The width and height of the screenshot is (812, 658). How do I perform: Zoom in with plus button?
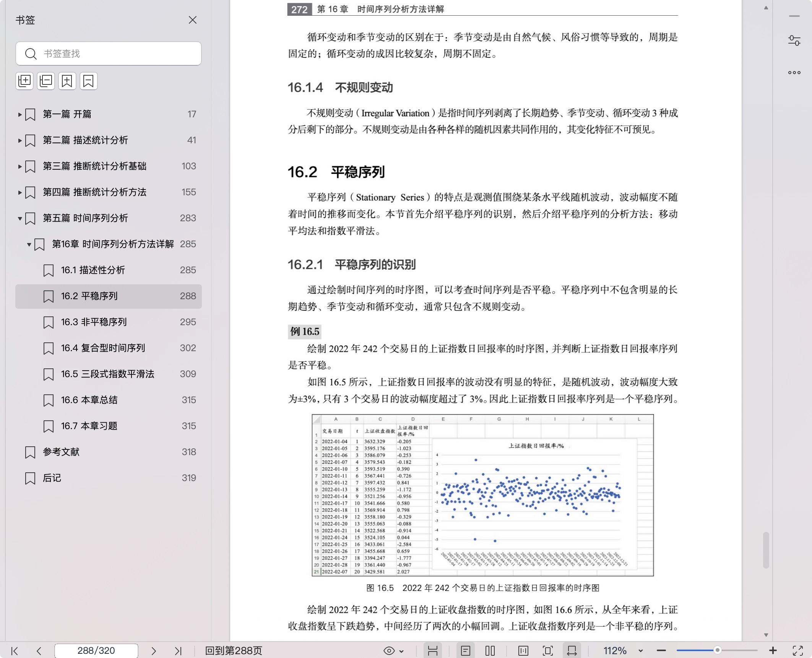[773, 650]
